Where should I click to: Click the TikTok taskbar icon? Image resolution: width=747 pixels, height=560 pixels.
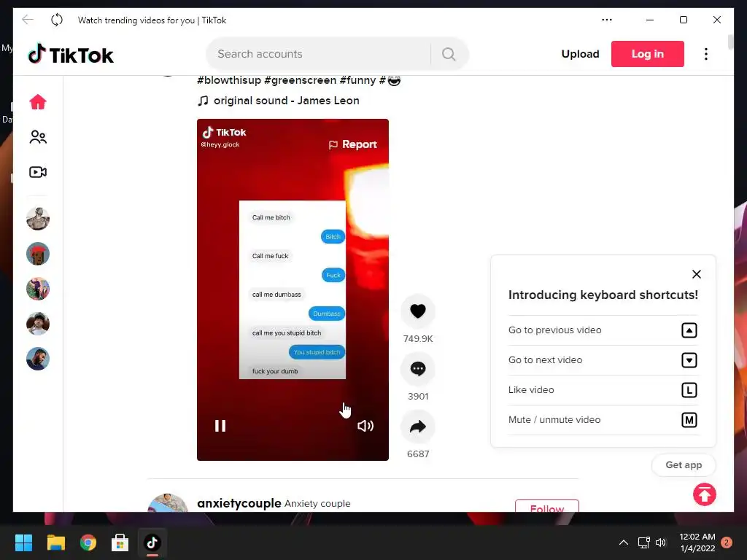tap(152, 542)
